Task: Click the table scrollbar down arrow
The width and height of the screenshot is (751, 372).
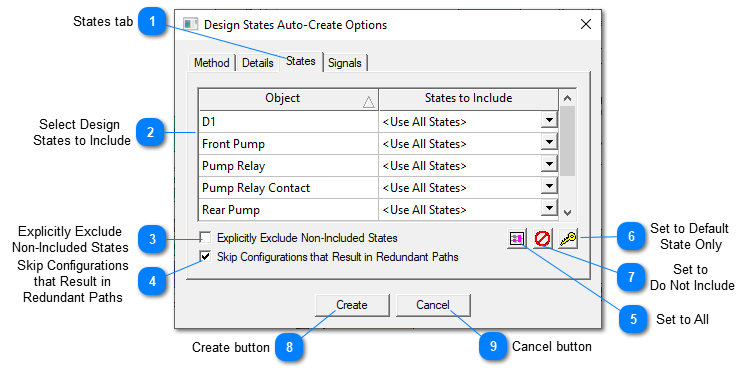Action: pyautogui.click(x=568, y=212)
